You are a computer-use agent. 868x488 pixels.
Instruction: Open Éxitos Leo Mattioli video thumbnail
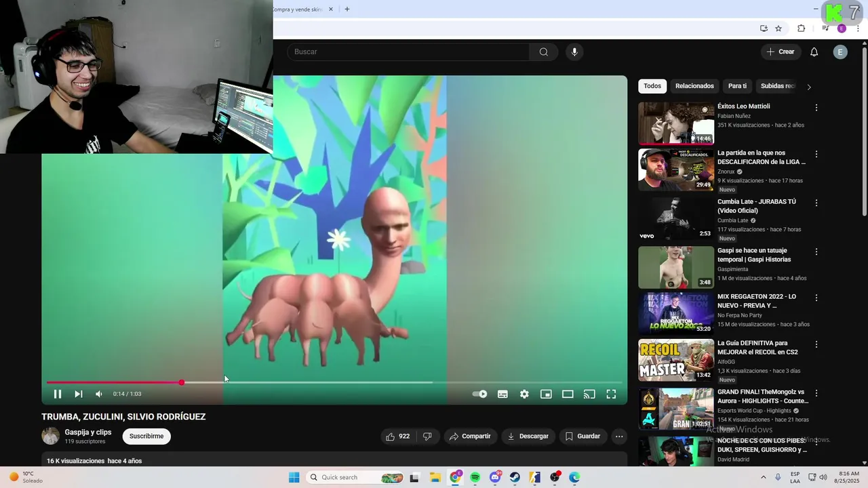point(676,123)
